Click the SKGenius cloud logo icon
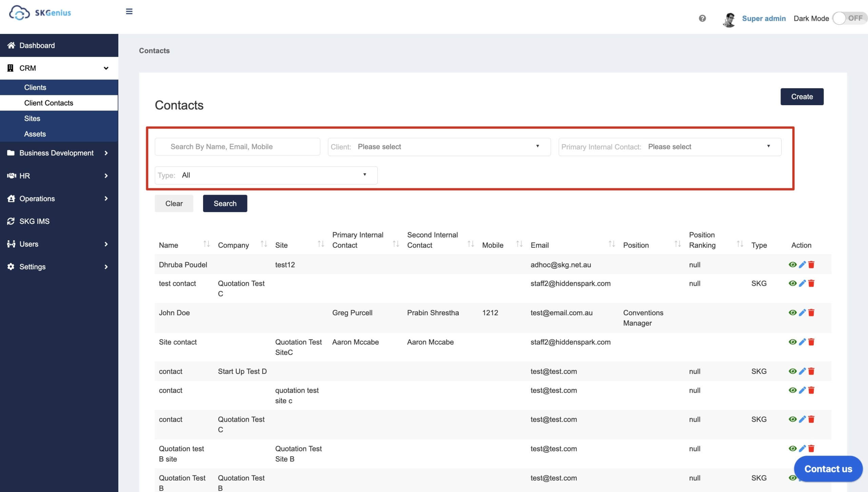Screen dimensions: 868x492 click(x=19, y=11)
